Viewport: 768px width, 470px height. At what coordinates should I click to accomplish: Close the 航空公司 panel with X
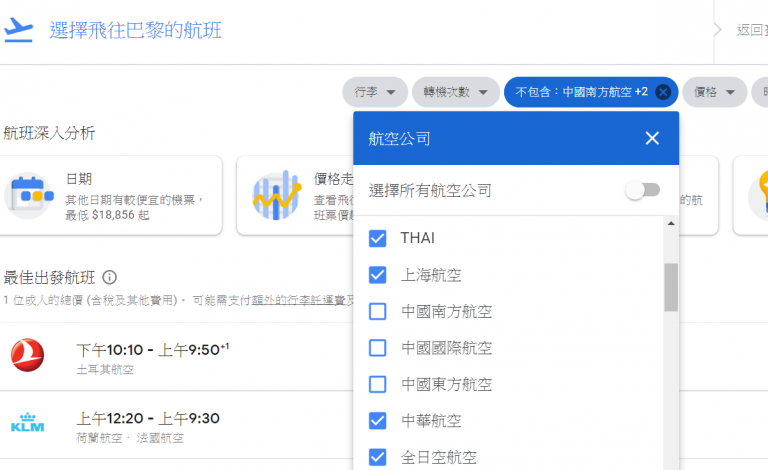point(652,139)
